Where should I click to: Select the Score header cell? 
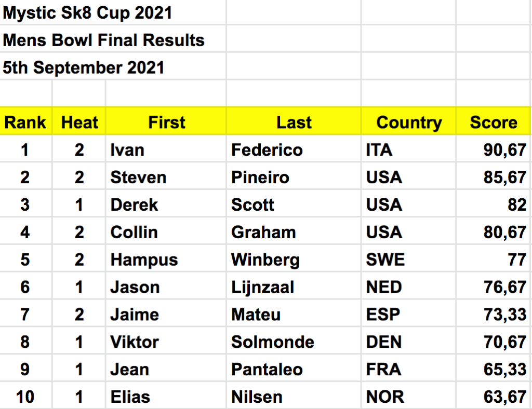pyautogui.click(x=493, y=122)
